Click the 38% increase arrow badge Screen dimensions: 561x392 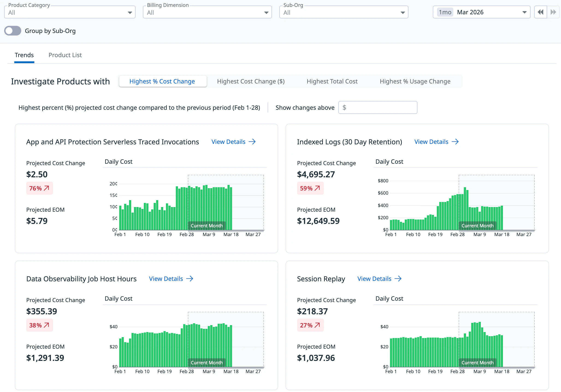(39, 325)
